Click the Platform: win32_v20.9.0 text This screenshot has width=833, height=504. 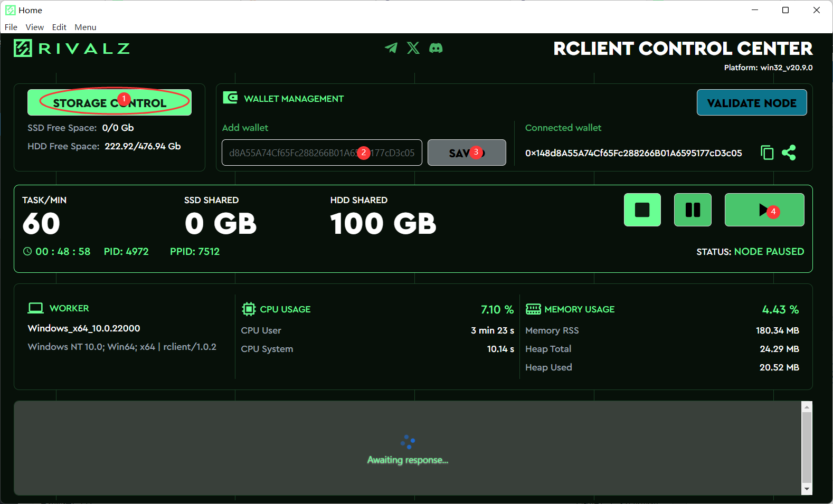(x=768, y=68)
